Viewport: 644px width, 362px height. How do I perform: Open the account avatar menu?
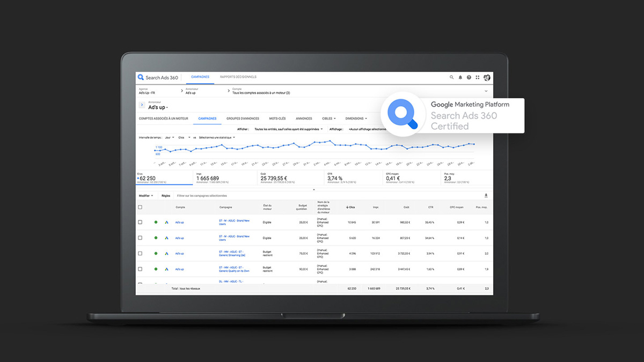point(487,77)
